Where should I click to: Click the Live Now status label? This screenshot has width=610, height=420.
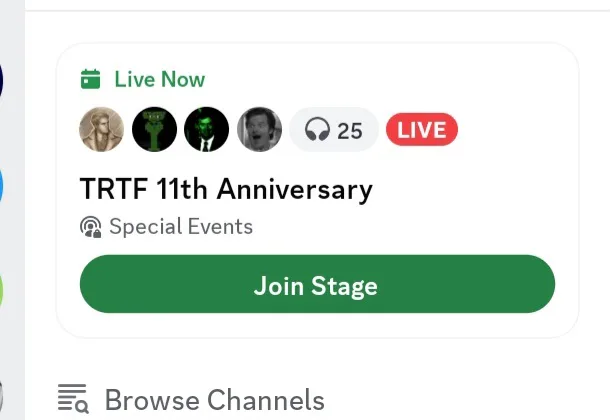point(159,79)
